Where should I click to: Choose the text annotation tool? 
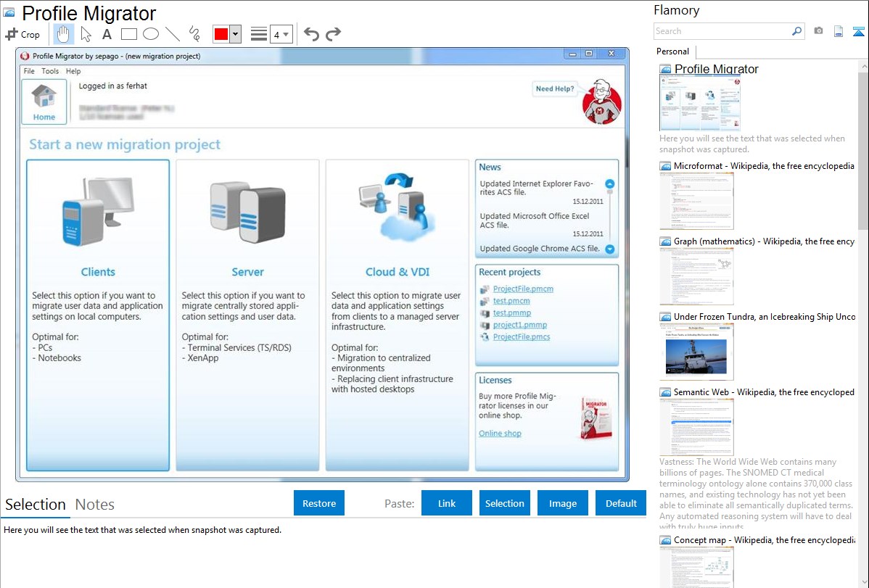click(107, 34)
